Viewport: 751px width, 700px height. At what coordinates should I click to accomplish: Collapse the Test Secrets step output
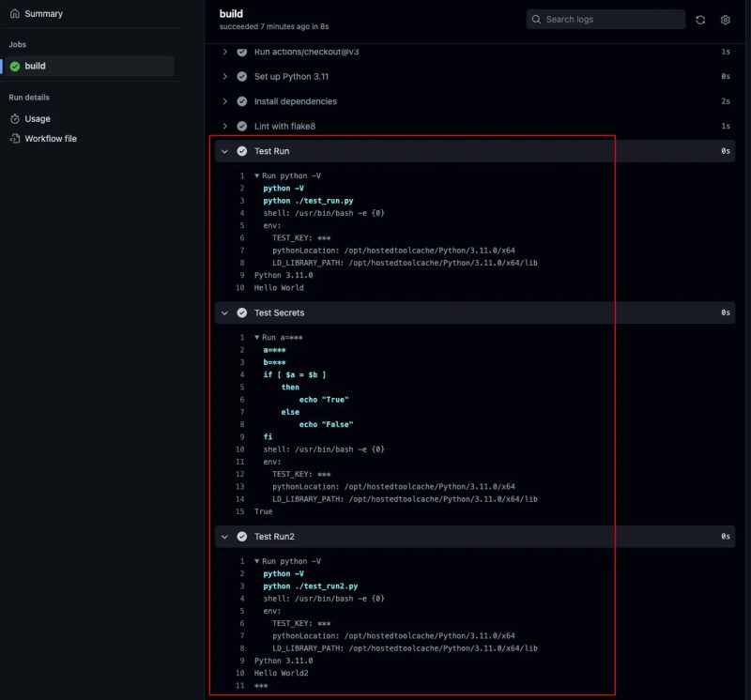[225, 312]
